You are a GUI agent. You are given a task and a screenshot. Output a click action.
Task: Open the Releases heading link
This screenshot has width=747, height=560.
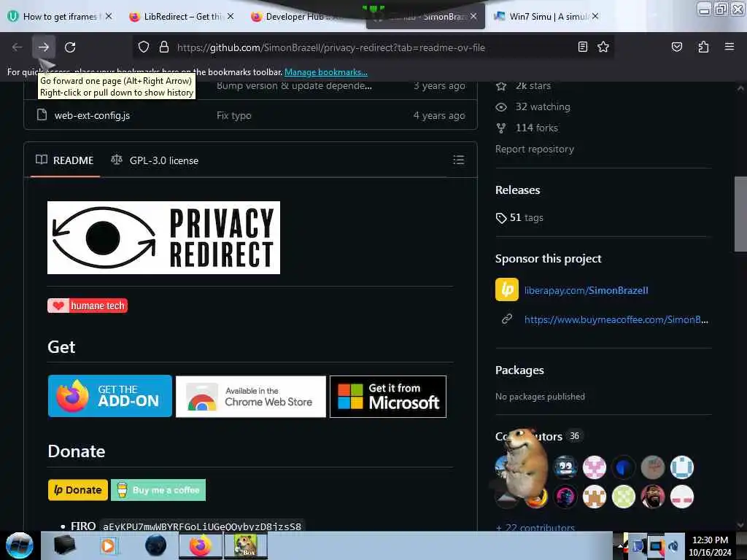(518, 190)
